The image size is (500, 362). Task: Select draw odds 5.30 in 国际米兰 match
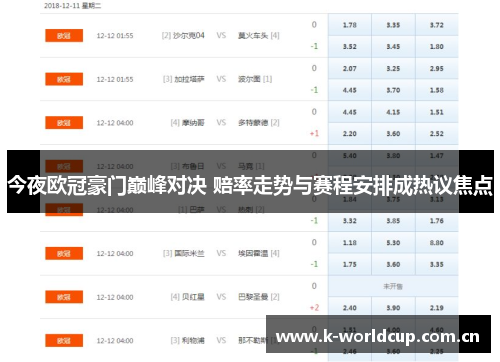click(393, 243)
